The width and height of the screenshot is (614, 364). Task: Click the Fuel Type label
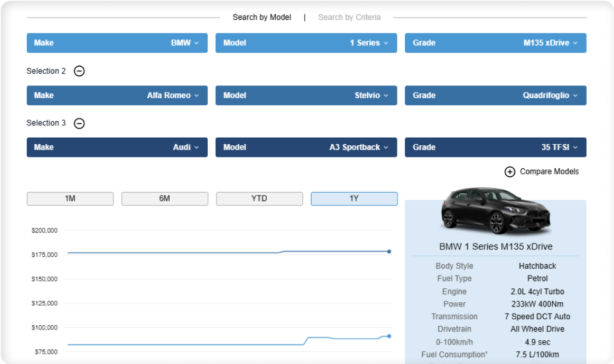pyautogui.click(x=454, y=279)
